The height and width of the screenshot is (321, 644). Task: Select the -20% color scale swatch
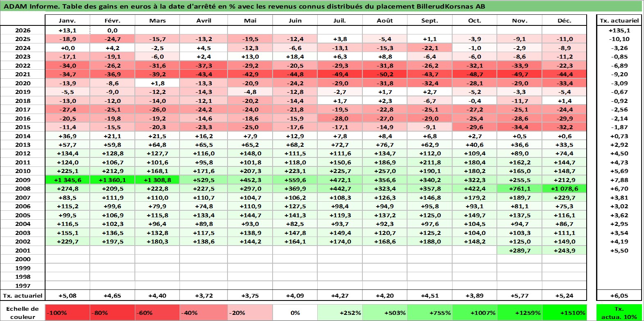pyautogui.click(x=250, y=313)
